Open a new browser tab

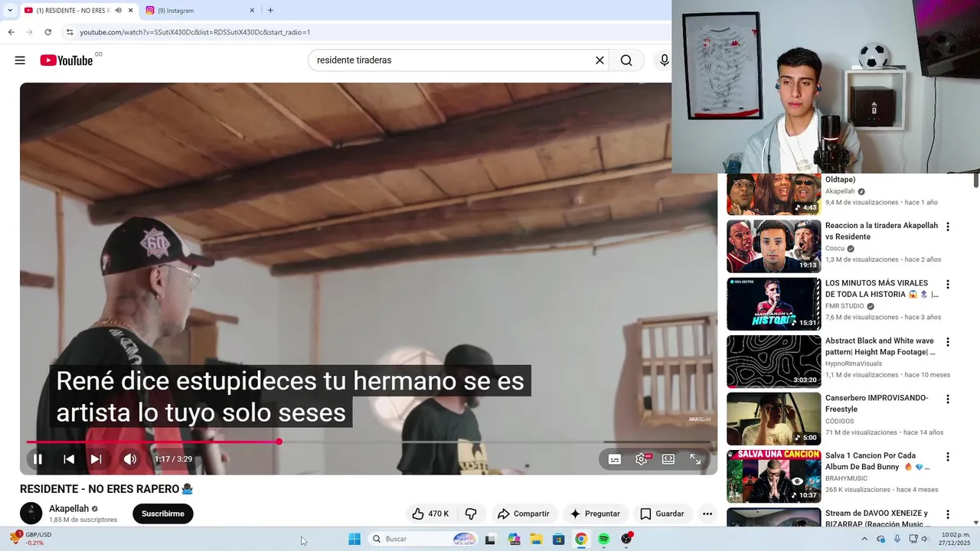coord(270,10)
